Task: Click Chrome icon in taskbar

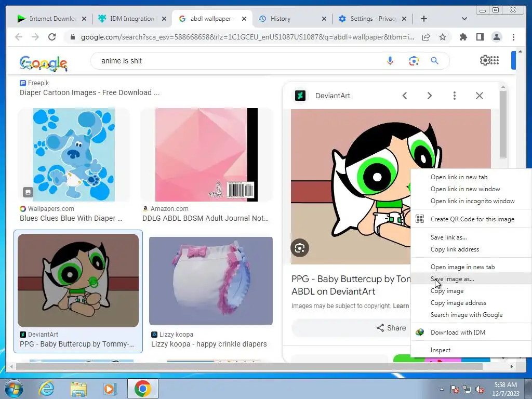Action: (x=142, y=389)
